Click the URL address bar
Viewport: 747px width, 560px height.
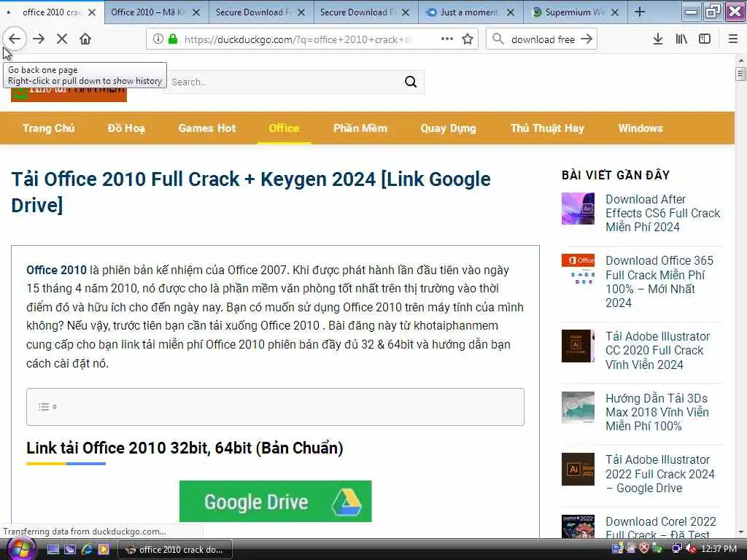coord(299,39)
